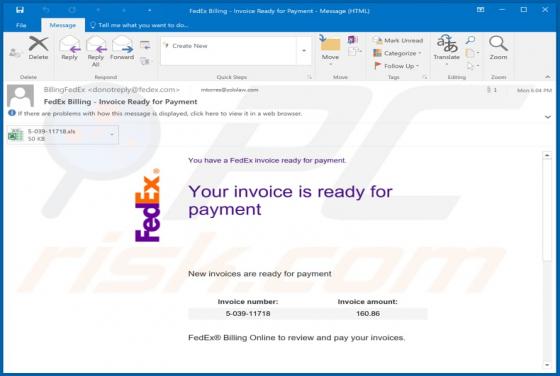Screen dimensions: 560x376
Task: Click the vertical FedEx logo image
Action: [147, 205]
